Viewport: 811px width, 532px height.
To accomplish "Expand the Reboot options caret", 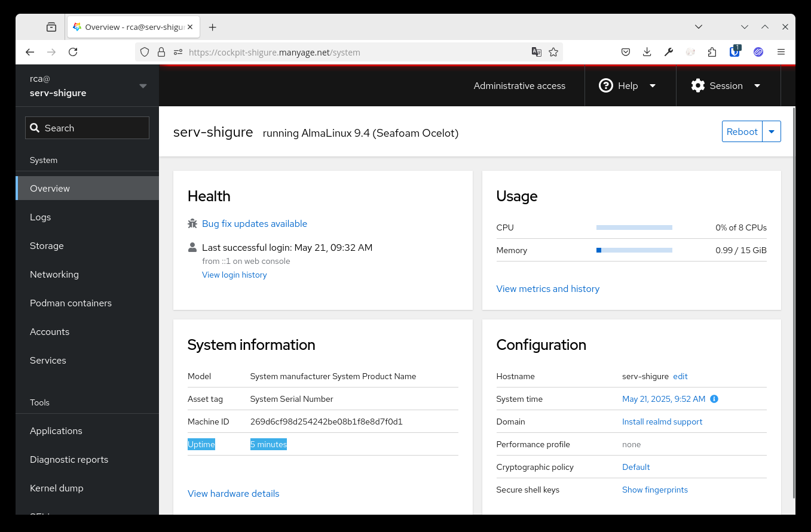I will click(772, 131).
